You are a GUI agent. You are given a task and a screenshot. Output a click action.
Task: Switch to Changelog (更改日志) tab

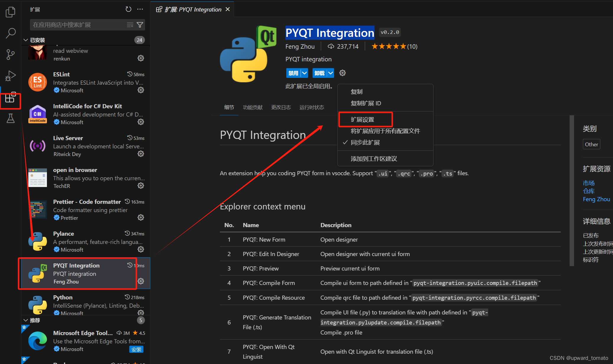tap(281, 107)
